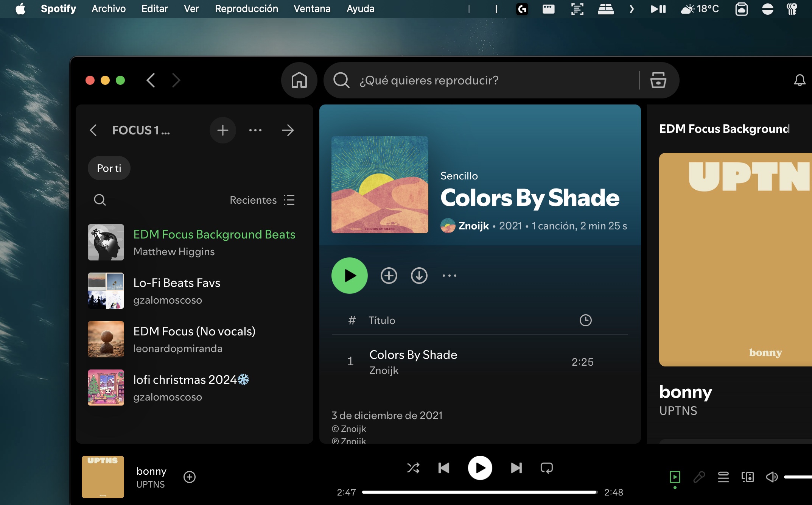Navigate back with top arrow

151,80
